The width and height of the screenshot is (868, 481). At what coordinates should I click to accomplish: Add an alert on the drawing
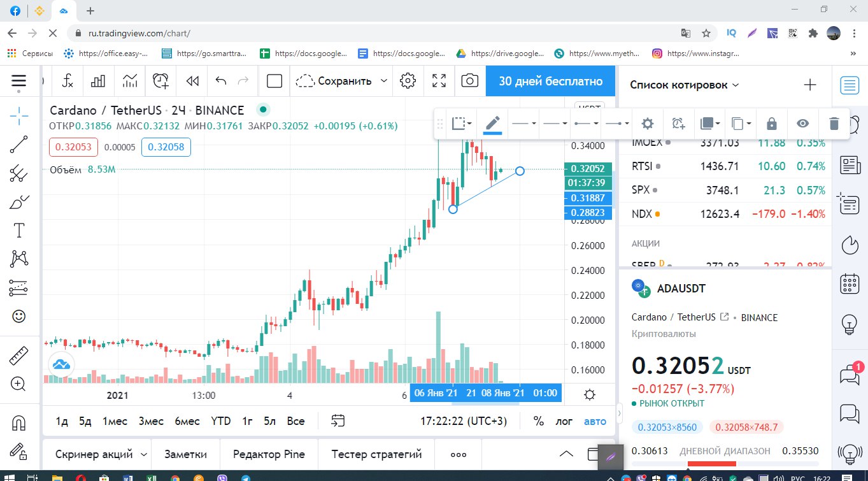tap(678, 124)
